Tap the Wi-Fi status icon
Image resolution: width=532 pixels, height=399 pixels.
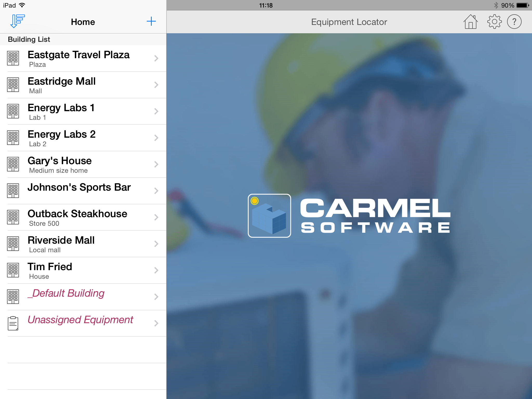(22, 5)
